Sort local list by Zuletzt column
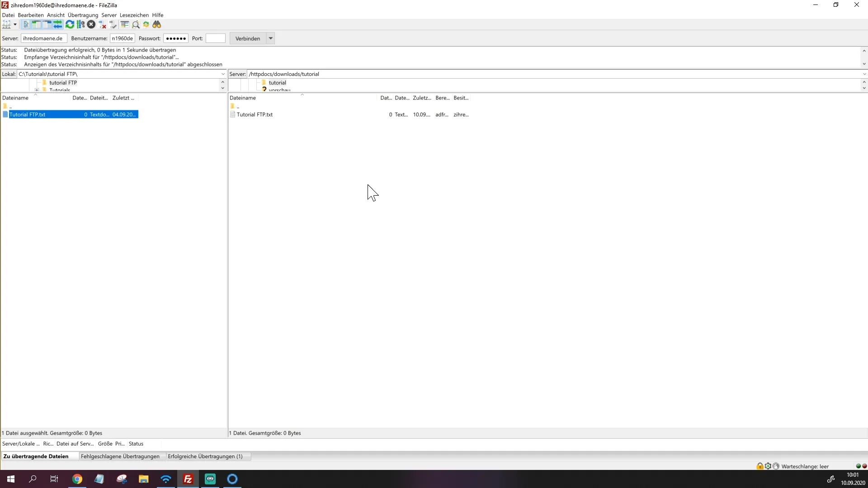Viewport: 868px width, 488px height. (123, 98)
